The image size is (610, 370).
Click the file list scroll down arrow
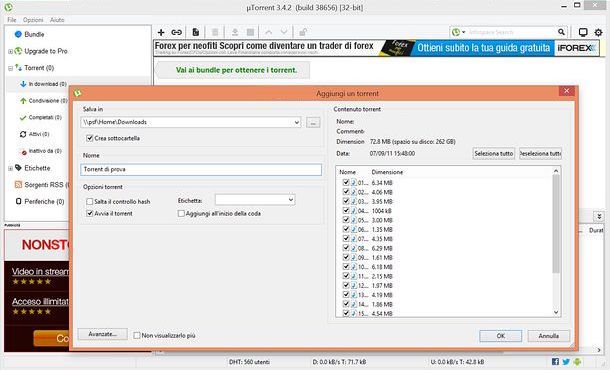point(556,312)
